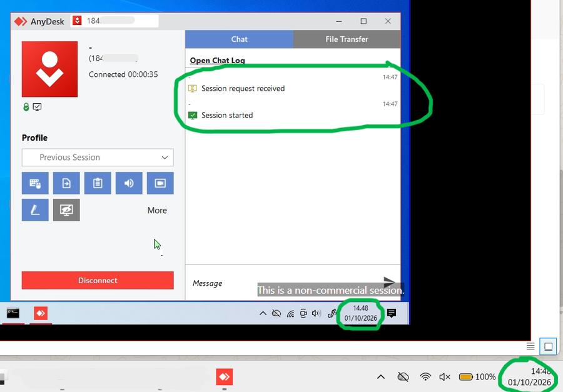Toggle session screen recording permission

point(160,183)
